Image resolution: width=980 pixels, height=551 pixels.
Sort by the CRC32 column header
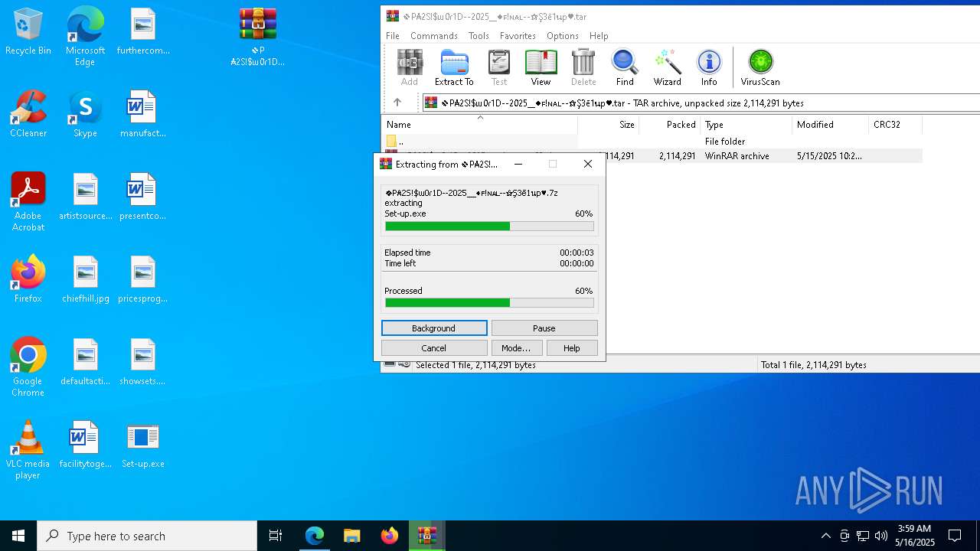click(895, 125)
